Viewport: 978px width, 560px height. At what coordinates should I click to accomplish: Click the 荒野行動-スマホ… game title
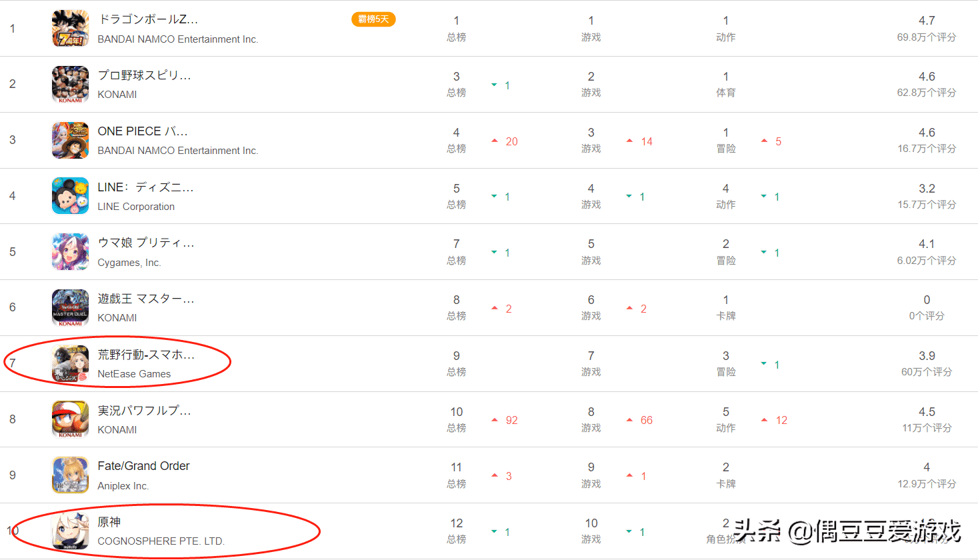[x=146, y=355]
